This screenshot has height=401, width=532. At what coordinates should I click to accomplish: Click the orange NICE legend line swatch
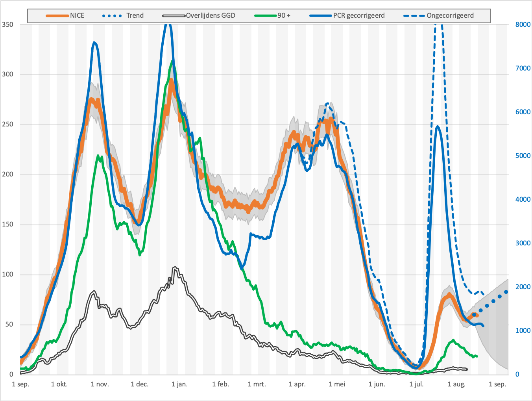pos(57,16)
